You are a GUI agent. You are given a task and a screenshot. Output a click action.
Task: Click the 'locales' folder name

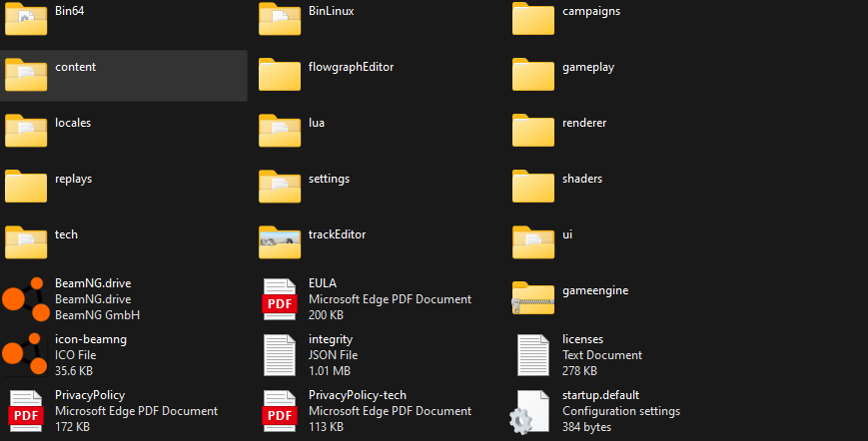[x=73, y=123]
